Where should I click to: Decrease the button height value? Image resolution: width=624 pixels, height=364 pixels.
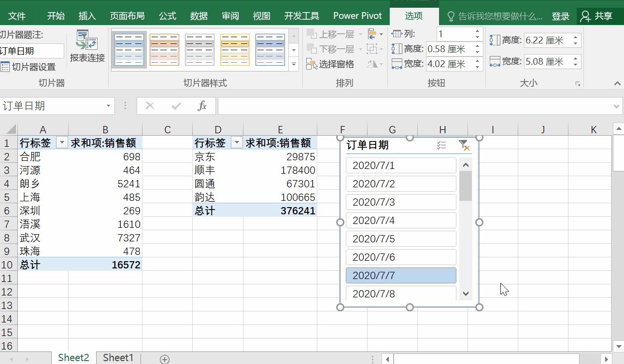pos(477,52)
